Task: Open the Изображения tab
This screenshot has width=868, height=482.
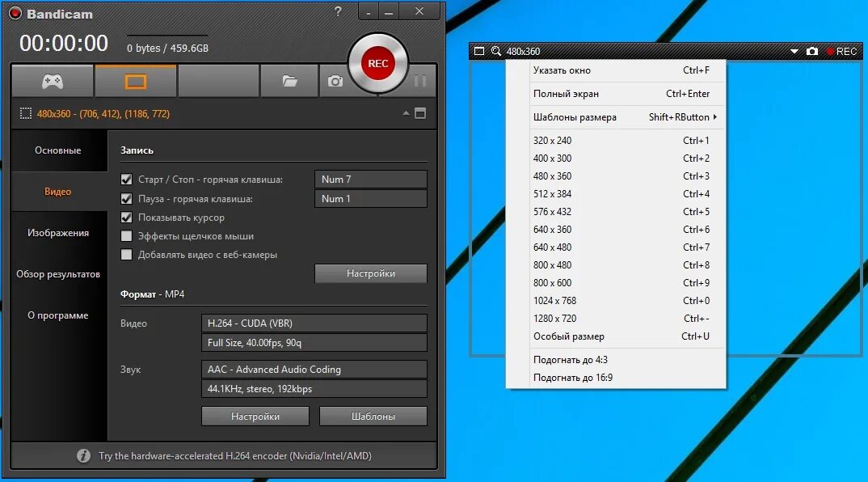Action: pos(58,233)
